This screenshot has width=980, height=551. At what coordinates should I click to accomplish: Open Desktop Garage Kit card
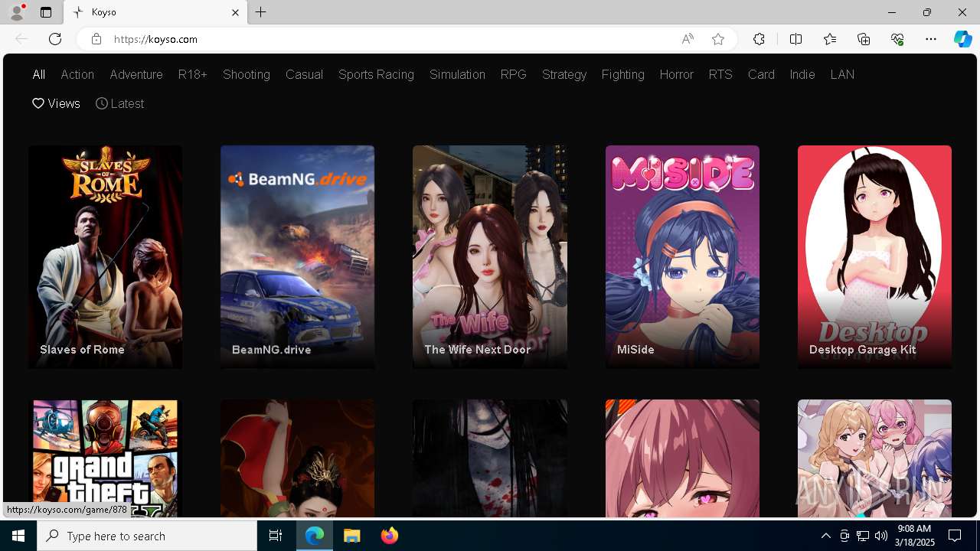(874, 257)
